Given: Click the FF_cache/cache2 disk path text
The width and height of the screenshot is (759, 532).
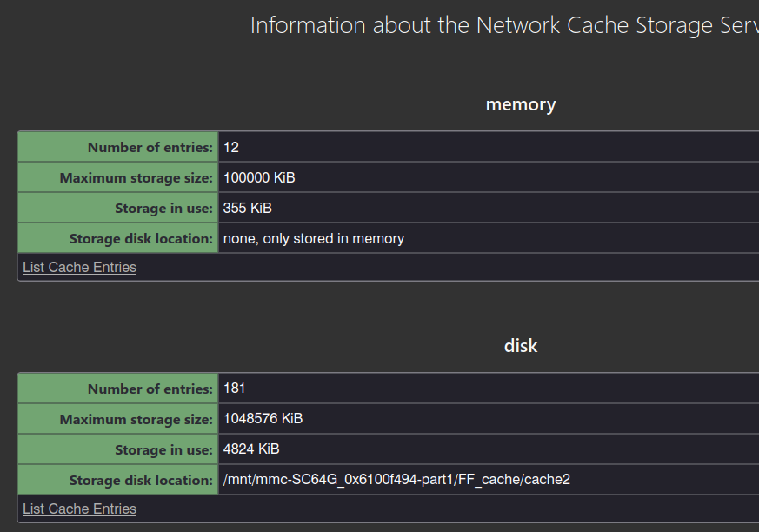Looking at the screenshot, I should click(x=396, y=480).
